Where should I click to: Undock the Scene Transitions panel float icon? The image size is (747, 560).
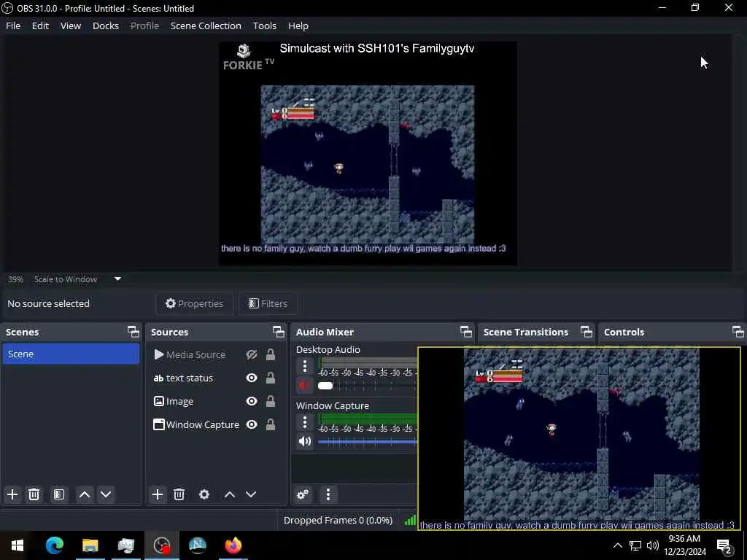(587, 332)
